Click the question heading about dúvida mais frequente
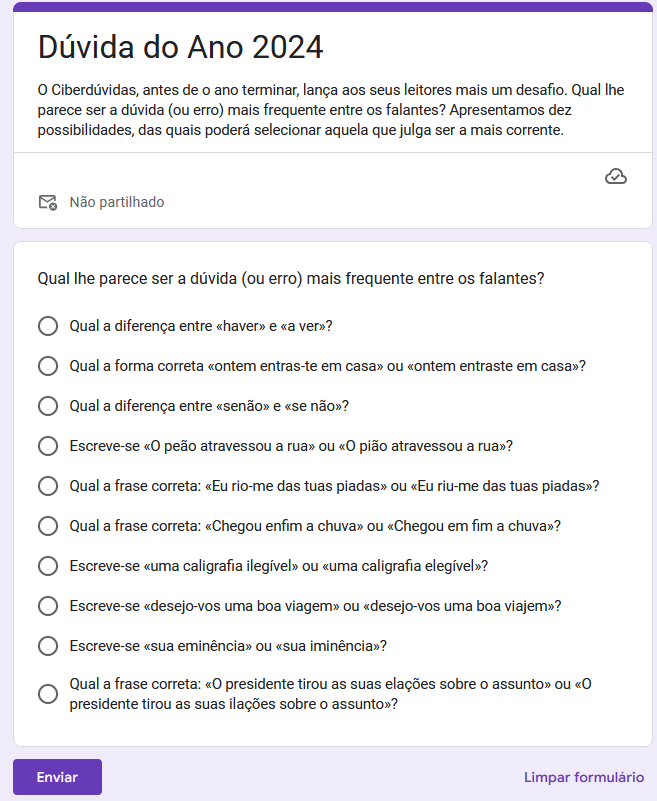Viewport: 657px width, 801px height. 290,278
